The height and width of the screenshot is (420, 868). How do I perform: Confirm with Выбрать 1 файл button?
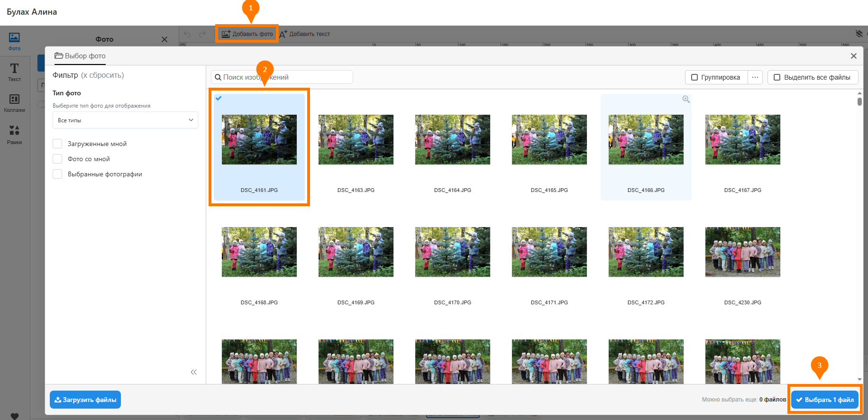point(824,400)
